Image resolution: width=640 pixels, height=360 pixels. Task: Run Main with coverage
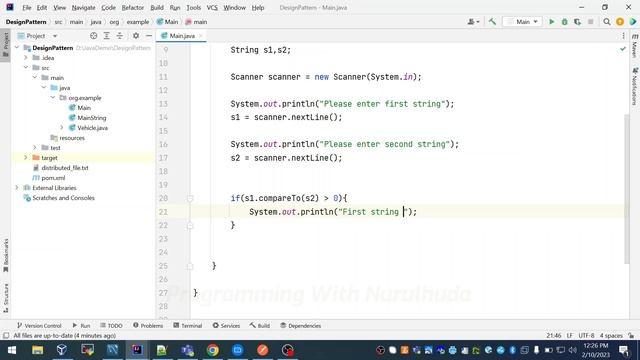click(578, 22)
